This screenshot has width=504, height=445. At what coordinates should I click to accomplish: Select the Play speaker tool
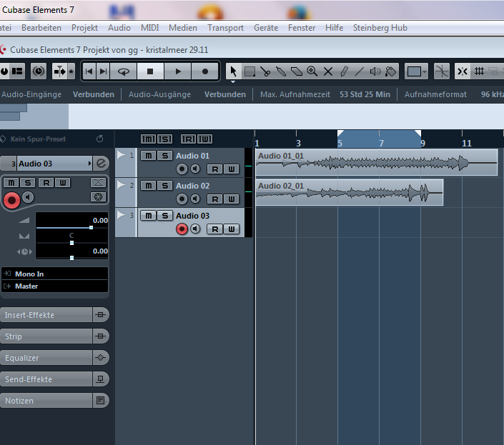[375, 71]
